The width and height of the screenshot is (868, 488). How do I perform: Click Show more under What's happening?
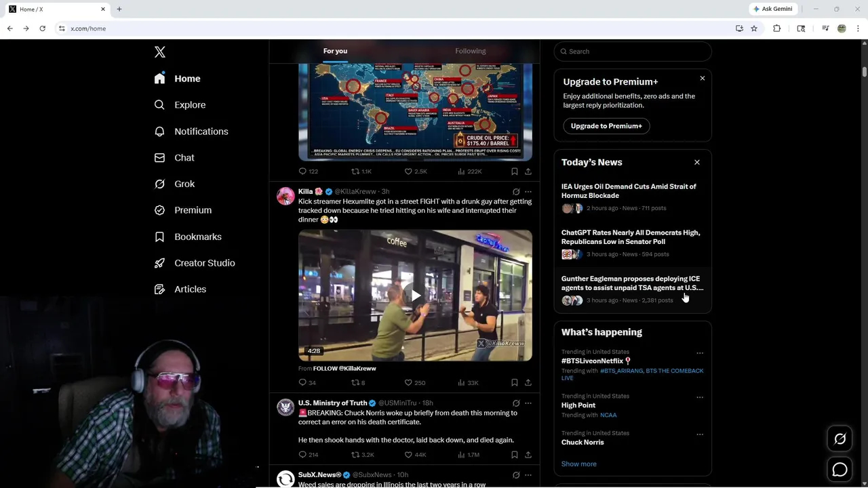[579, 464]
